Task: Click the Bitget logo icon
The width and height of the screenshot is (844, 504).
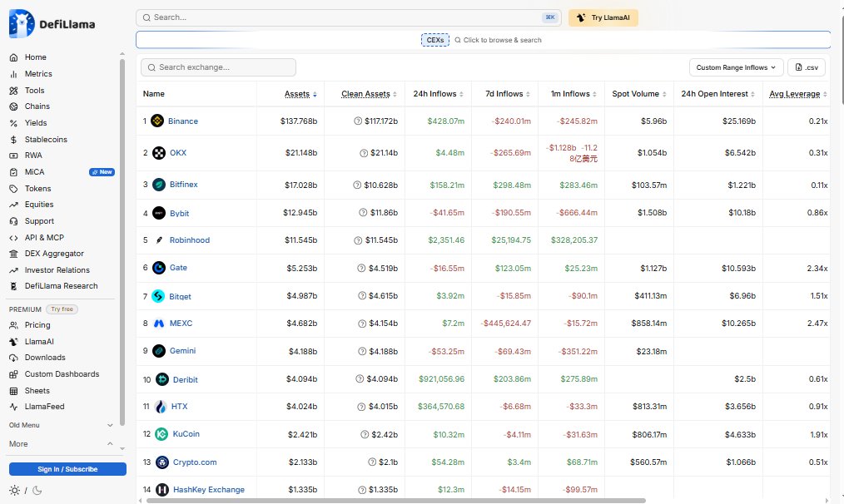Action: (x=158, y=296)
